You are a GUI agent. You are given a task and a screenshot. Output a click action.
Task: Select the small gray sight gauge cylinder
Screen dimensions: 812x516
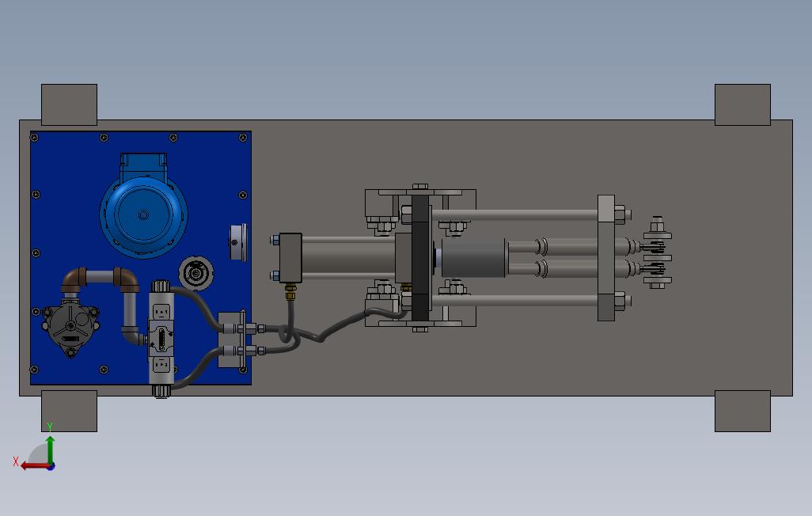[x=238, y=242]
